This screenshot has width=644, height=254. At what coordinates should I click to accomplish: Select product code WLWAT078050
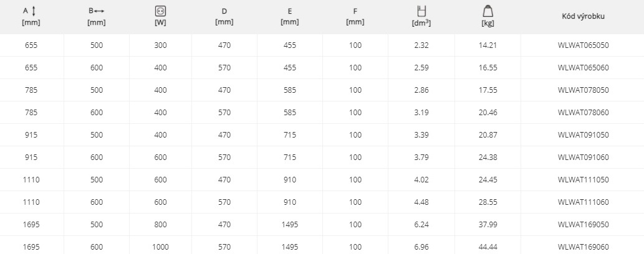click(x=583, y=90)
